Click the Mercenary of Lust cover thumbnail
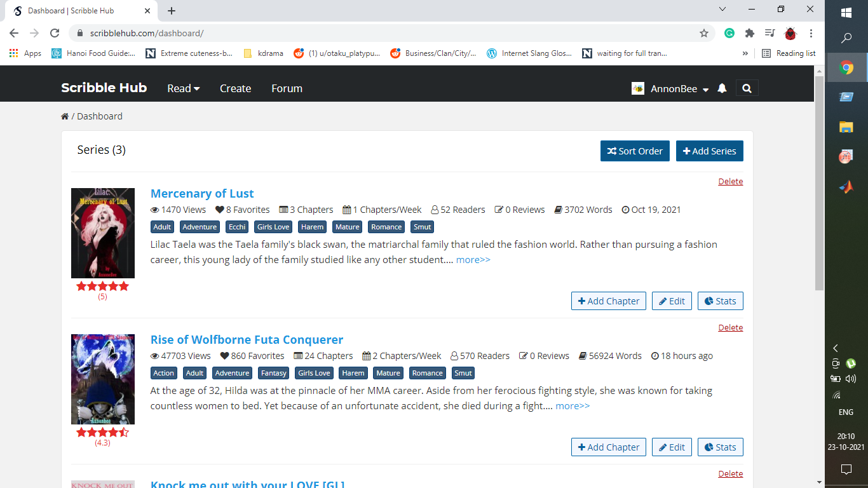The height and width of the screenshot is (488, 868). (103, 233)
